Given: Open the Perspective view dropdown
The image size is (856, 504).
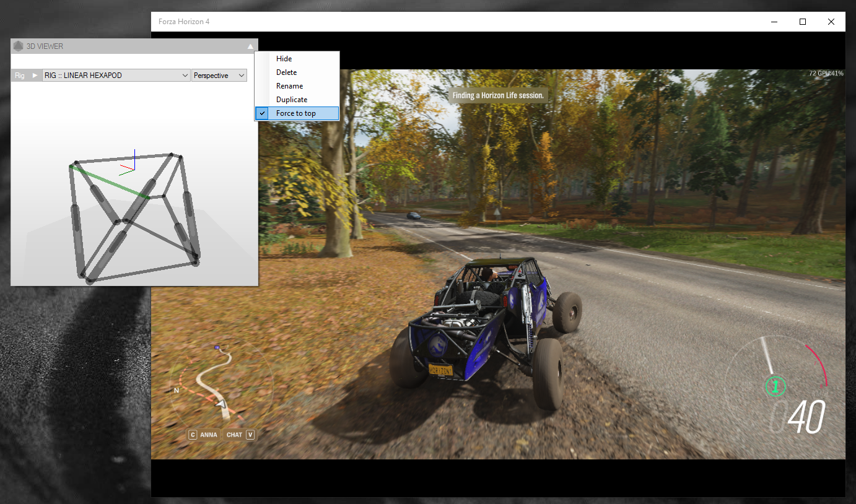Looking at the screenshot, I should pos(219,76).
